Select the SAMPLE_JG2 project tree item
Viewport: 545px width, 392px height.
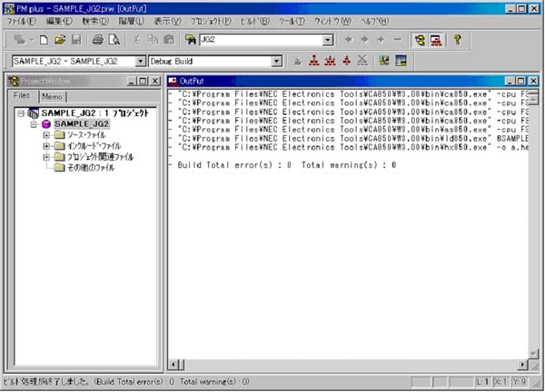click(x=80, y=123)
